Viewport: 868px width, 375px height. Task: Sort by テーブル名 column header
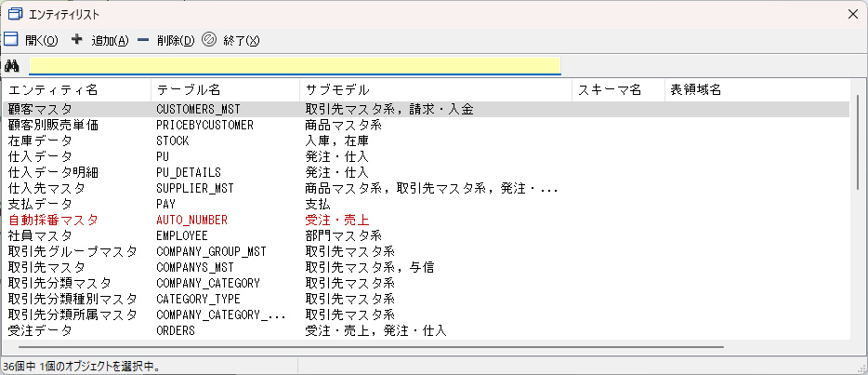[x=225, y=89]
